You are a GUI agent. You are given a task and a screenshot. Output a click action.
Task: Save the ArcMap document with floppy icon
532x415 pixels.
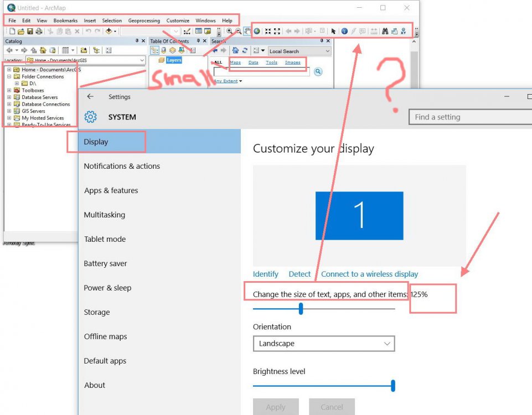(x=30, y=31)
